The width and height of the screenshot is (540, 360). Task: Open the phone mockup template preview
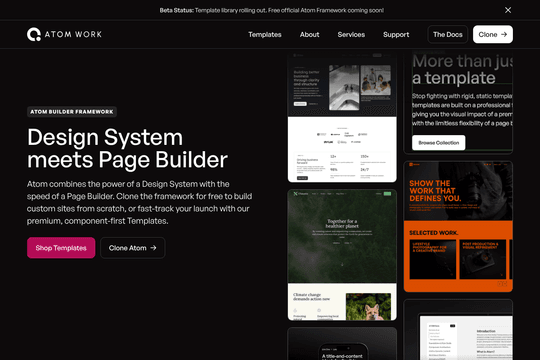(x=342, y=344)
